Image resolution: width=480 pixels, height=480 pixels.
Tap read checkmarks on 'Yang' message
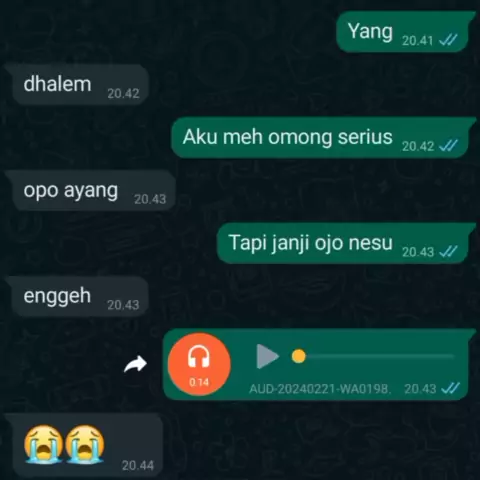point(448,40)
